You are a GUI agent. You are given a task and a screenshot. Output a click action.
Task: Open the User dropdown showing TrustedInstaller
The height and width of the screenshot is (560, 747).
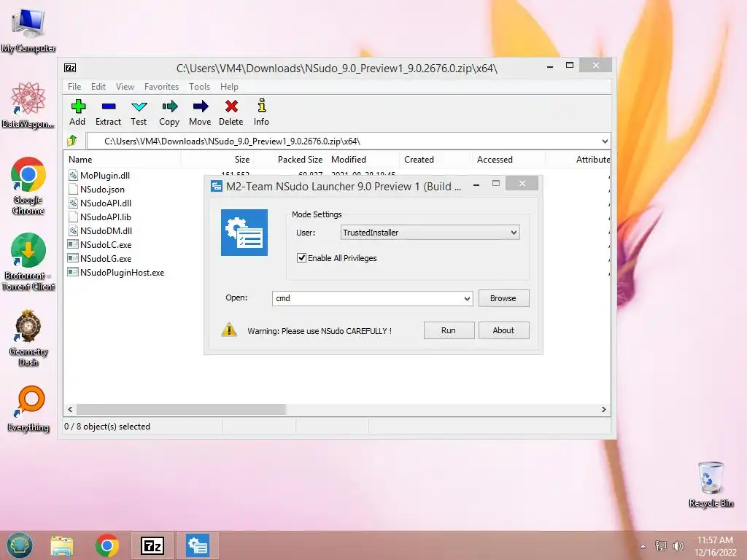click(430, 233)
